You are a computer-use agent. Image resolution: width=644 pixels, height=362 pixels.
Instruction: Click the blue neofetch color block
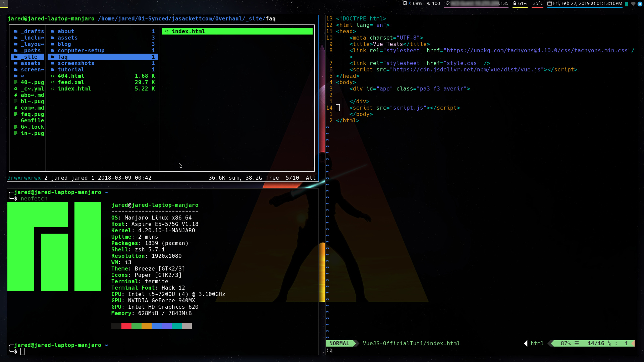[x=157, y=326]
